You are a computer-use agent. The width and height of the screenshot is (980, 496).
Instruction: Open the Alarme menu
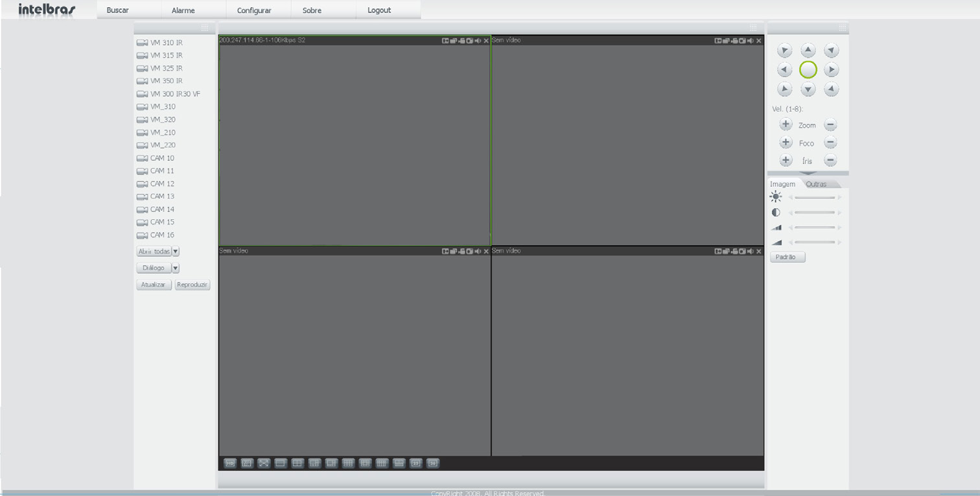point(183,10)
